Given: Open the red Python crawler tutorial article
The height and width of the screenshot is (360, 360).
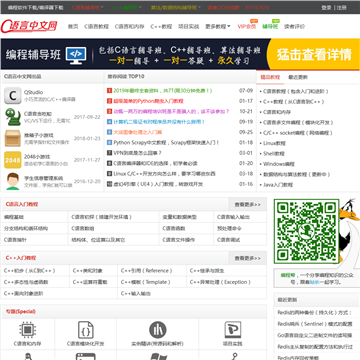Looking at the screenshot, I should 148,101.
